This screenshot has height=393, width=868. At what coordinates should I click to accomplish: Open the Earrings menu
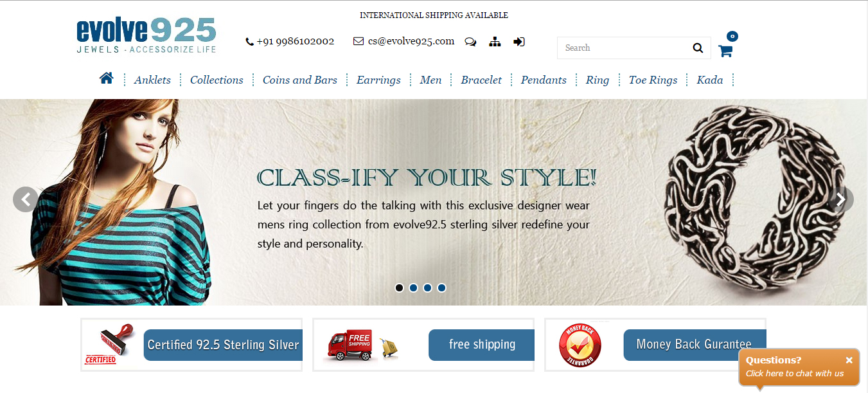pyautogui.click(x=378, y=80)
